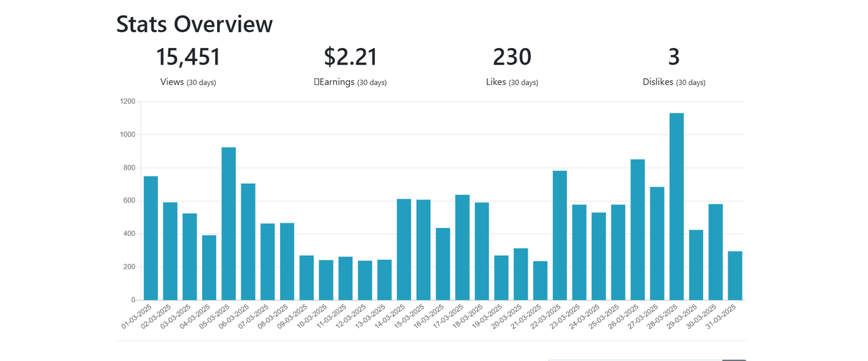Screen dimensions: 868x361
Task: Select the 06-03-2025 bar
Action: [248, 242]
